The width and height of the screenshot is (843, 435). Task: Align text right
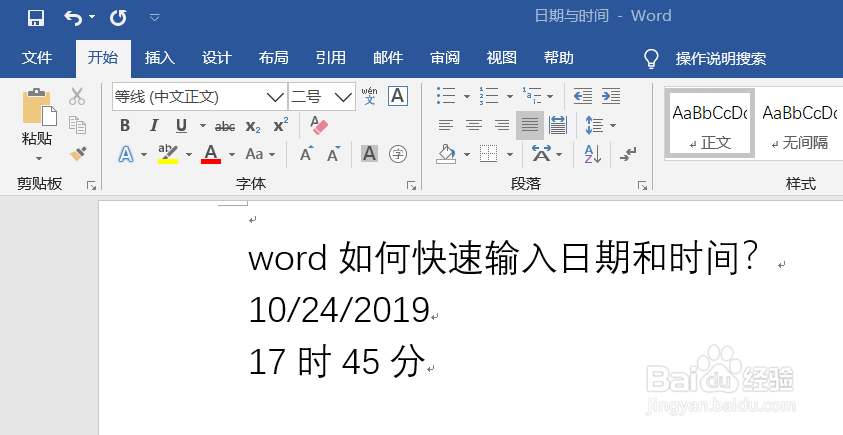coord(502,126)
